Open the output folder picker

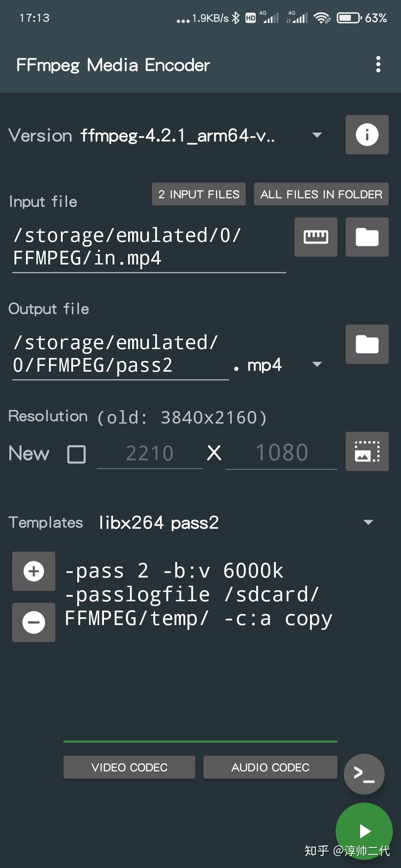366,344
